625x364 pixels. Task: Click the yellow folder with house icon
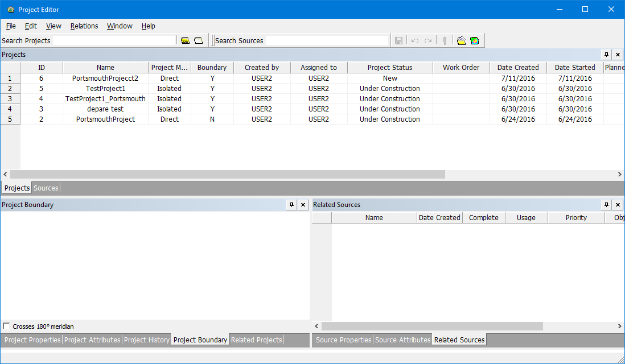461,40
